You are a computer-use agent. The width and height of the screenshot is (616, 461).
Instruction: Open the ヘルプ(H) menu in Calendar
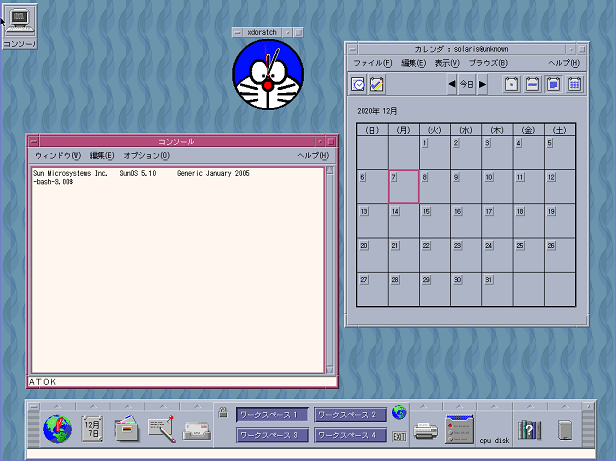pyautogui.click(x=564, y=63)
